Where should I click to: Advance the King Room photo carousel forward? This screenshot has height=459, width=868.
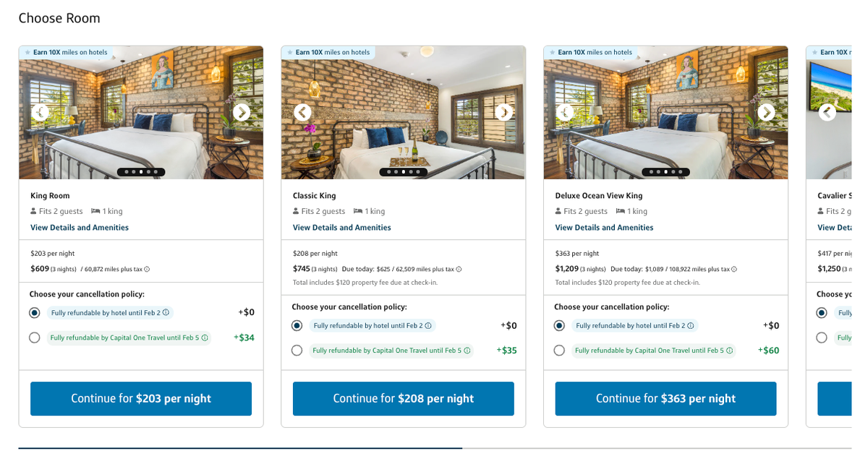click(x=241, y=113)
